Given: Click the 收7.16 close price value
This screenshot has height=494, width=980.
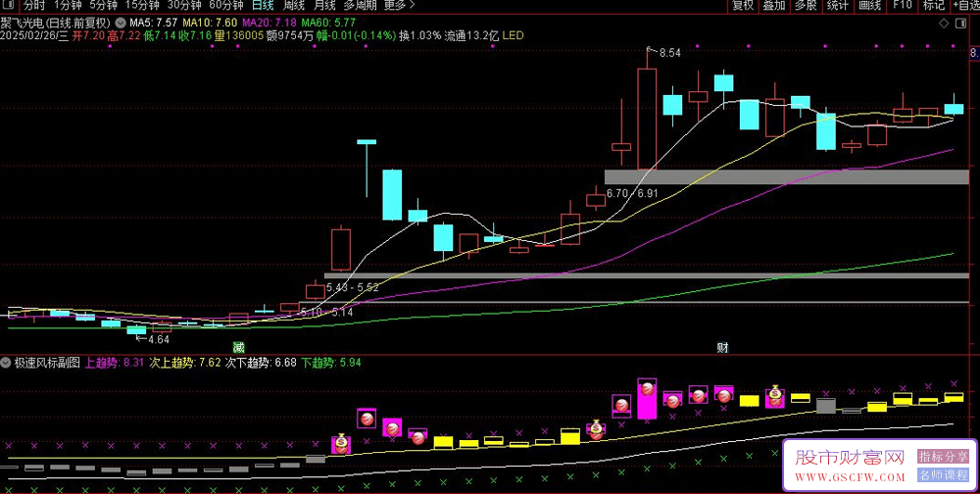Looking at the screenshot, I should tap(194, 35).
